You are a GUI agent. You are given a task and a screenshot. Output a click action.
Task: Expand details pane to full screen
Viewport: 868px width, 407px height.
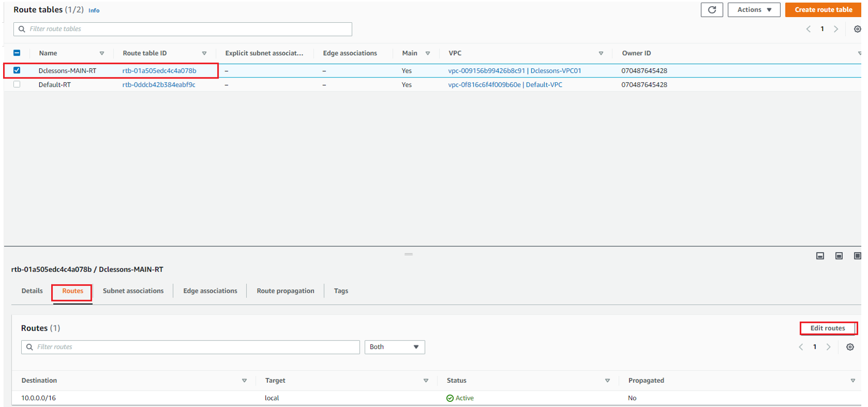857,256
